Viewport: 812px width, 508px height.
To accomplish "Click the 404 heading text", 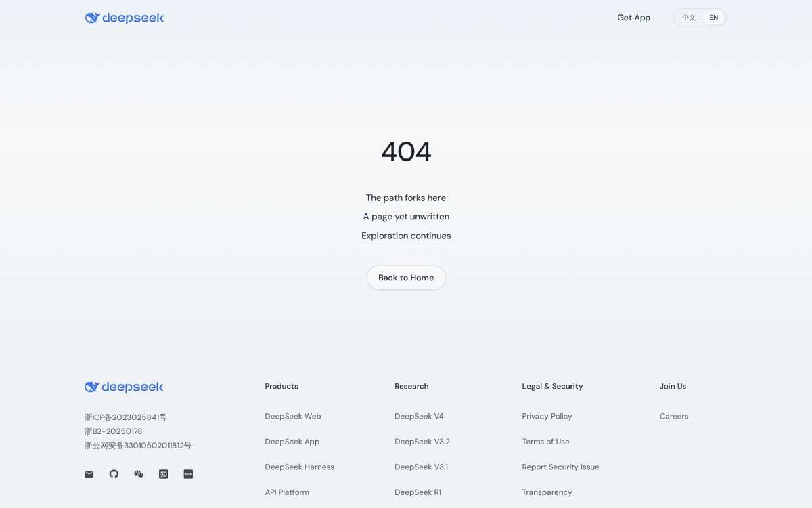I will click(406, 152).
